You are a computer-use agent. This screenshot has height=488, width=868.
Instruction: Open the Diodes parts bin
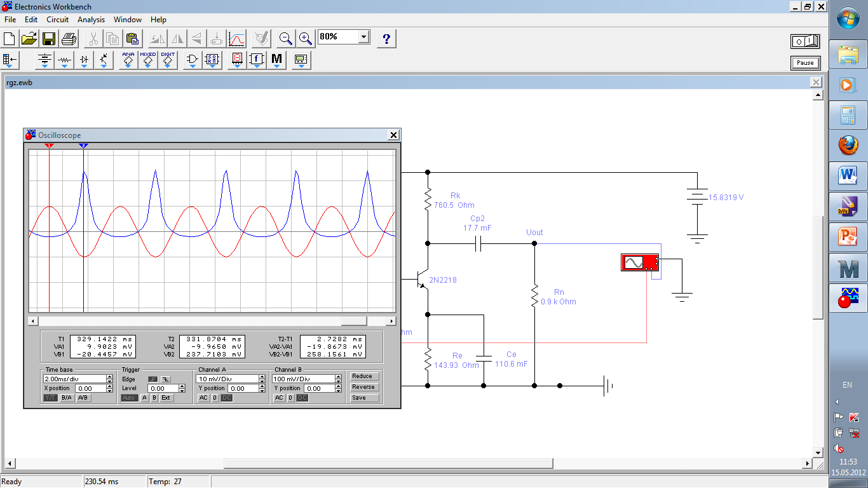pyautogui.click(x=84, y=60)
